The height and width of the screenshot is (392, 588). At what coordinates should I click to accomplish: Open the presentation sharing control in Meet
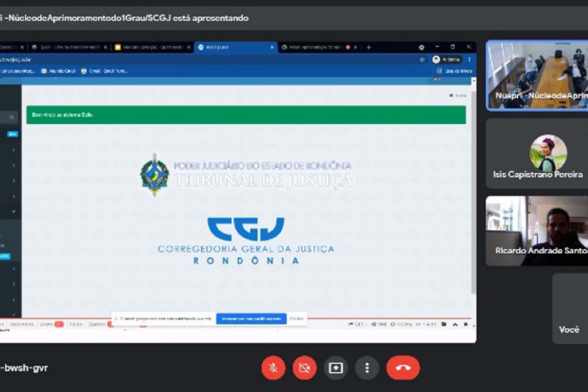click(336, 367)
